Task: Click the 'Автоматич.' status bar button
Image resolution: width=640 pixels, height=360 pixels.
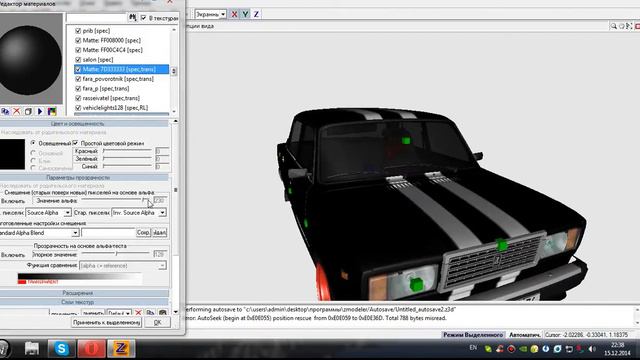Action: (x=525, y=335)
